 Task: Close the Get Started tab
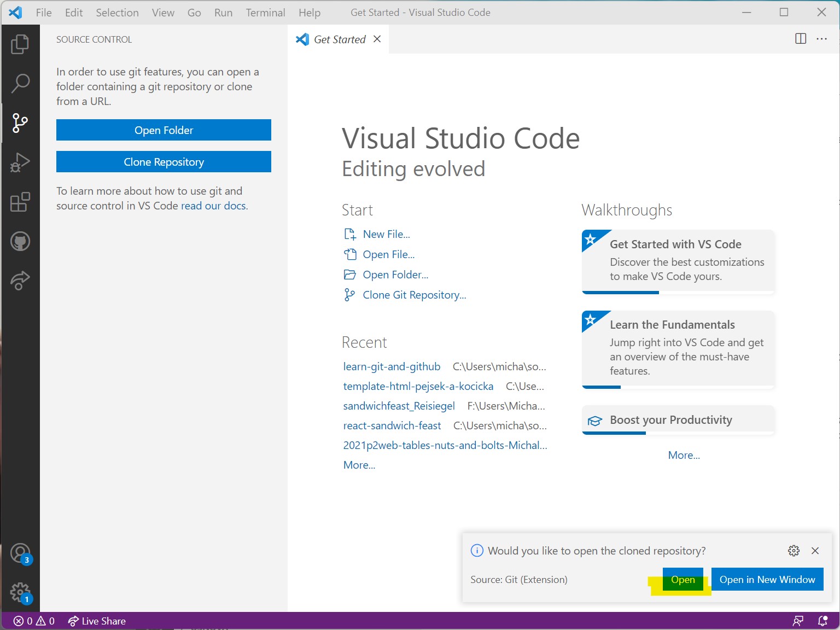[377, 39]
